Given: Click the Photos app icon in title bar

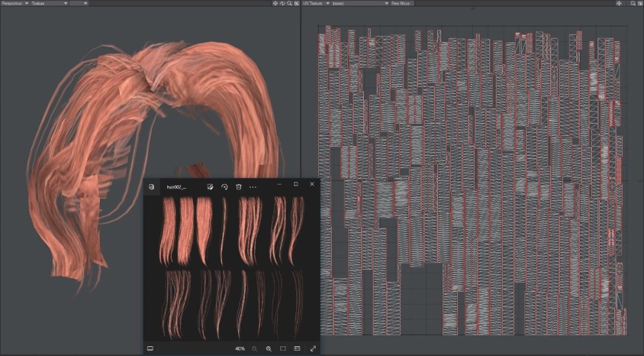Looking at the screenshot, I should tap(151, 187).
